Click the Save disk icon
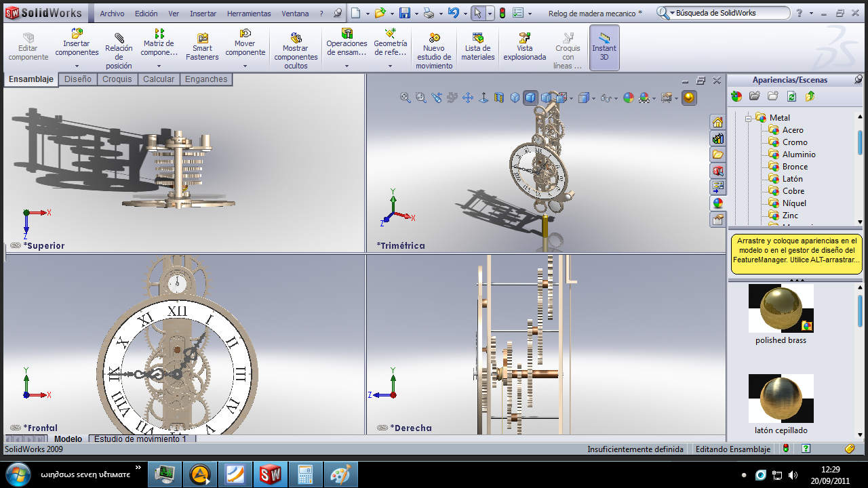The width and height of the screenshot is (868, 488). click(405, 13)
